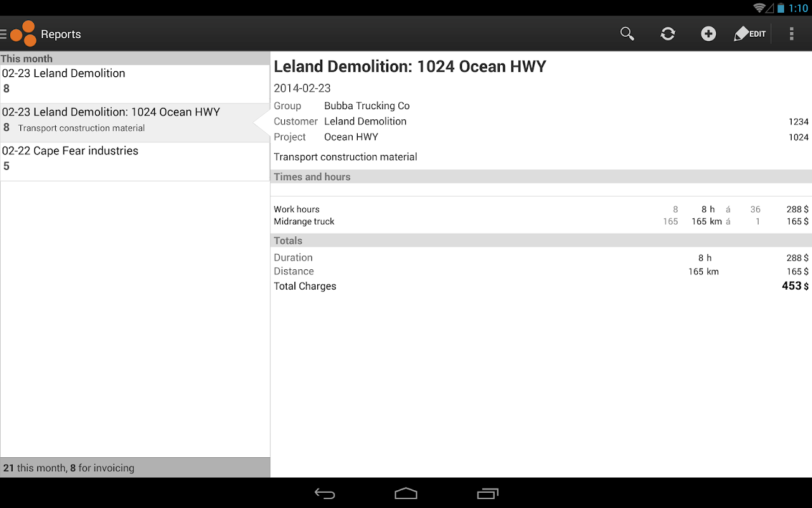Tap the sync refresh icon
The height and width of the screenshot is (508, 812).
(x=668, y=34)
